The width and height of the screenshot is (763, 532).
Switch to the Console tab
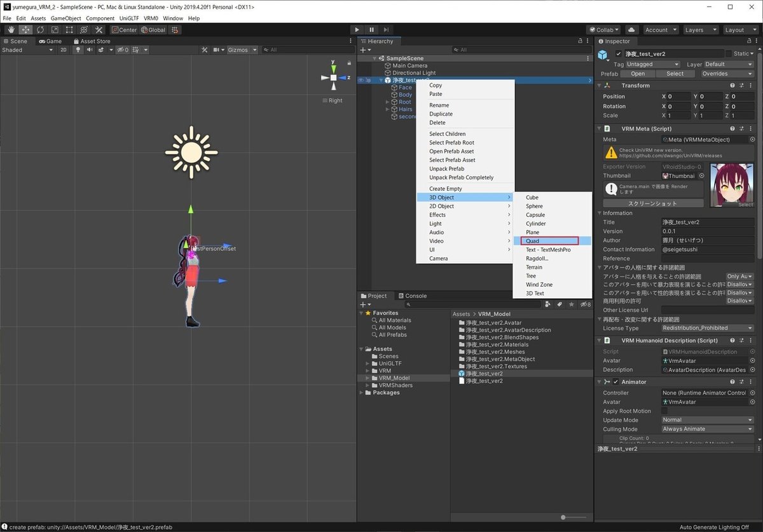tap(412, 296)
